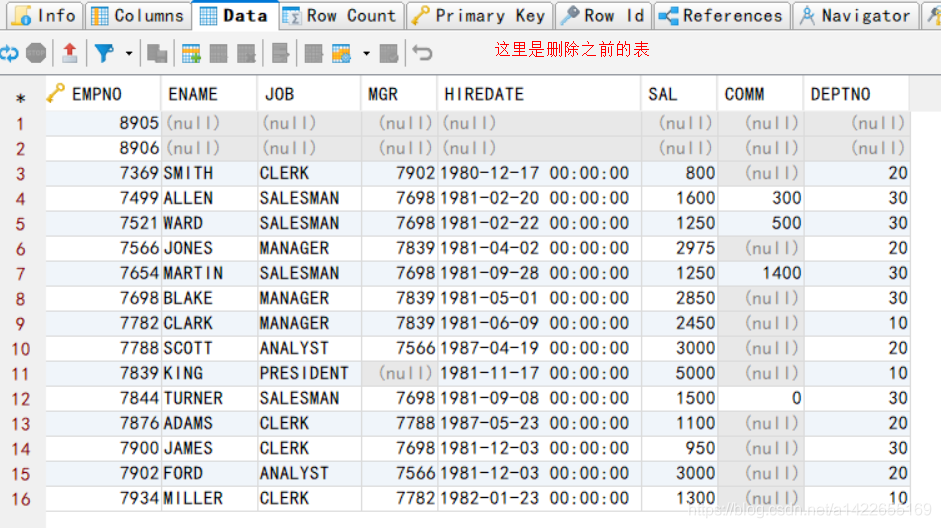Click ENAME cell KING
The image size is (941, 528).
click(x=209, y=373)
